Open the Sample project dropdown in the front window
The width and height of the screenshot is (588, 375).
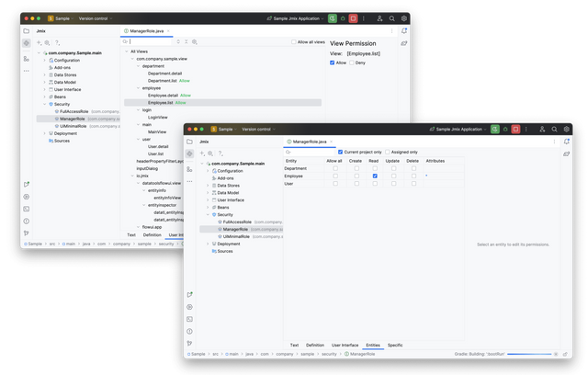pyautogui.click(x=224, y=129)
